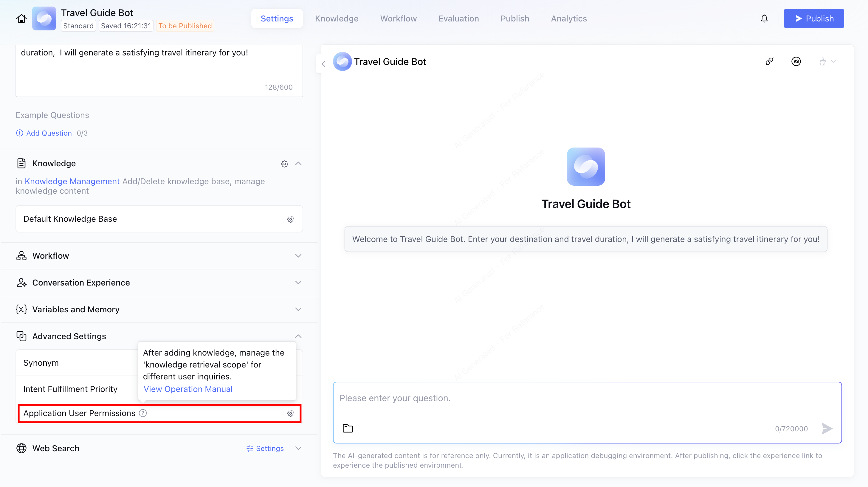Open the notifications bell

click(x=764, y=18)
